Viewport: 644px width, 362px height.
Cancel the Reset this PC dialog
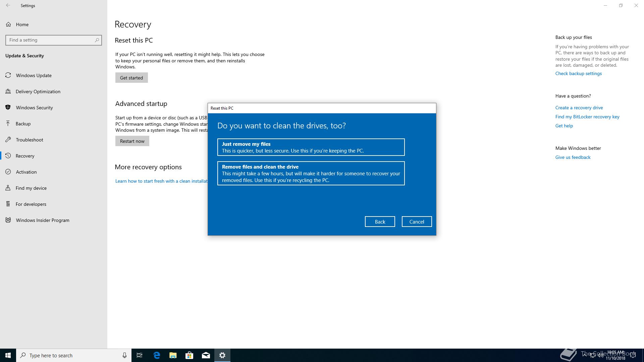coord(417,222)
